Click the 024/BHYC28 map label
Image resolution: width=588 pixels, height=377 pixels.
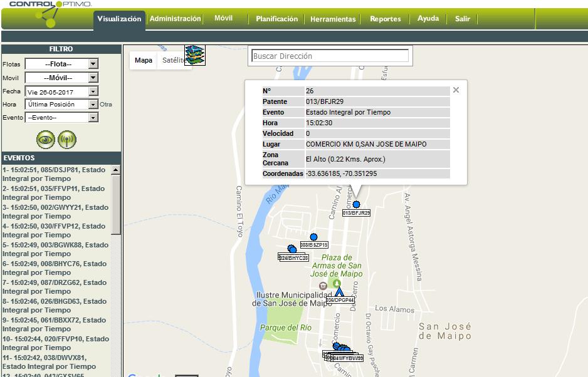[294, 258]
